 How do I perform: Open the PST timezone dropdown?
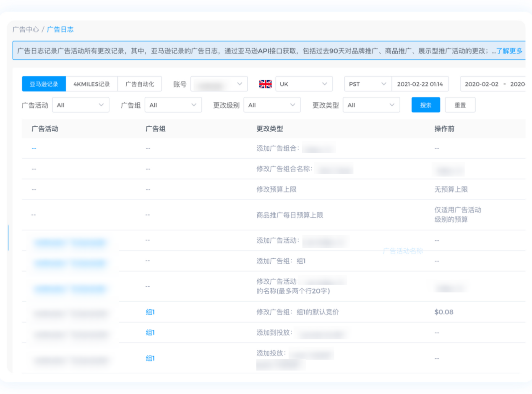368,84
